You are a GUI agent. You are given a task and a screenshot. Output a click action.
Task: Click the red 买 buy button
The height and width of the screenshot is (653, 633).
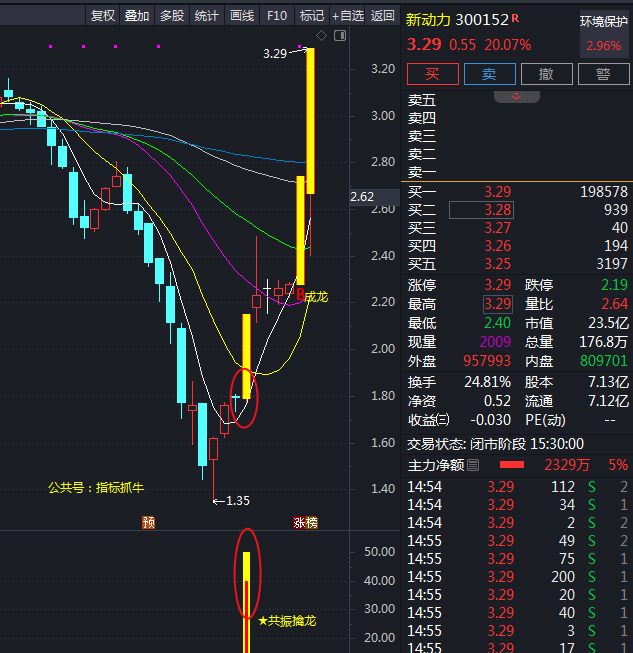click(x=433, y=74)
